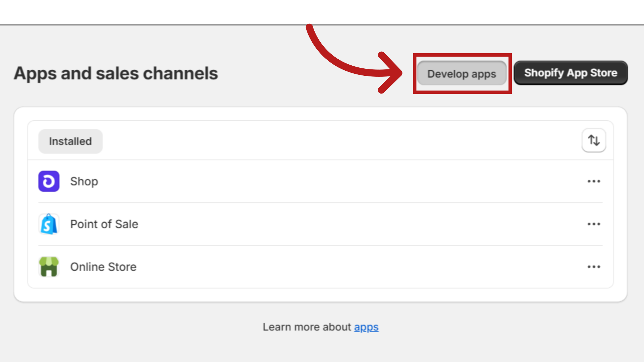
Task: Open more options for Shop
Action: 594,181
